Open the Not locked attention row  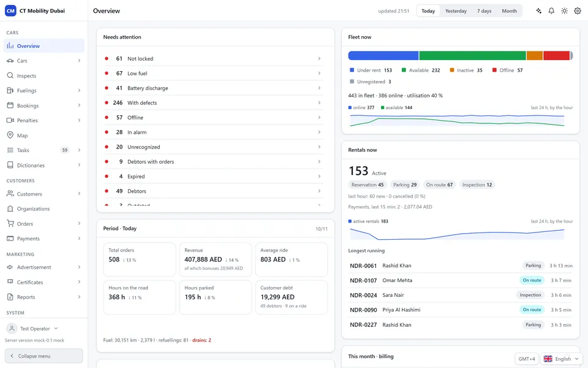pos(213,59)
